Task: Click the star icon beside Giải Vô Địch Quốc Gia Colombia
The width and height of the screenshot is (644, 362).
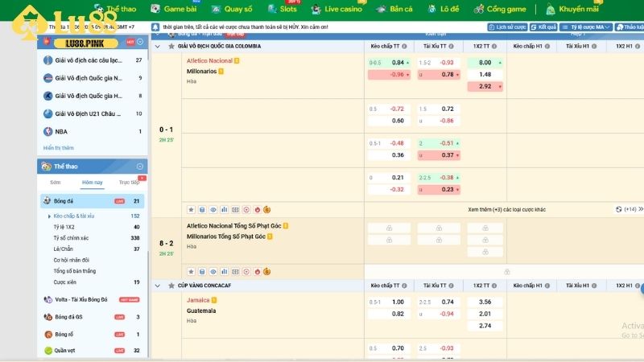Action: 170,46
